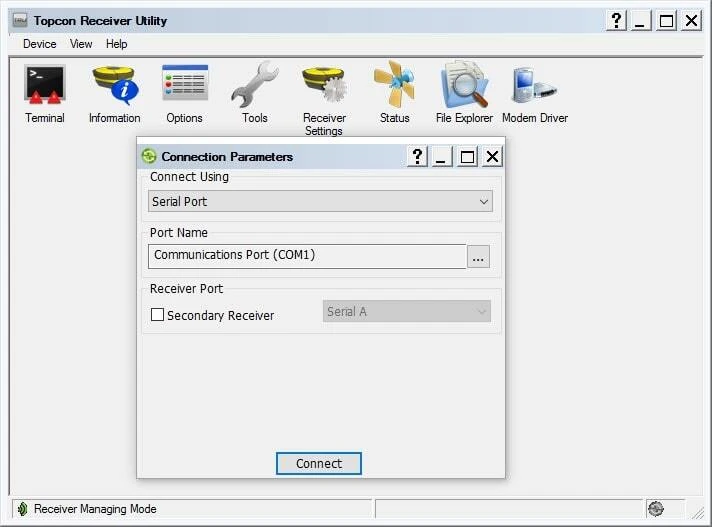
Task: Click the green Receiver Managing Mode icon
Action: pyautogui.click(x=22, y=509)
